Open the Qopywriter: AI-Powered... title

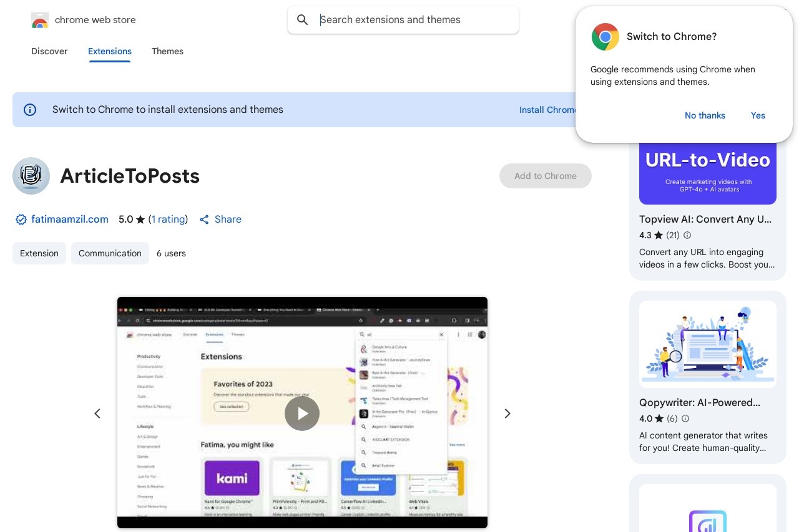tap(700, 403)
